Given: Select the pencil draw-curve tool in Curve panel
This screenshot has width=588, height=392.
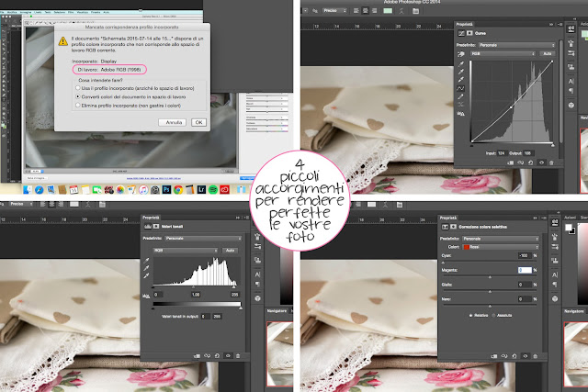Looking at the screenshot, I should [461, 96].
